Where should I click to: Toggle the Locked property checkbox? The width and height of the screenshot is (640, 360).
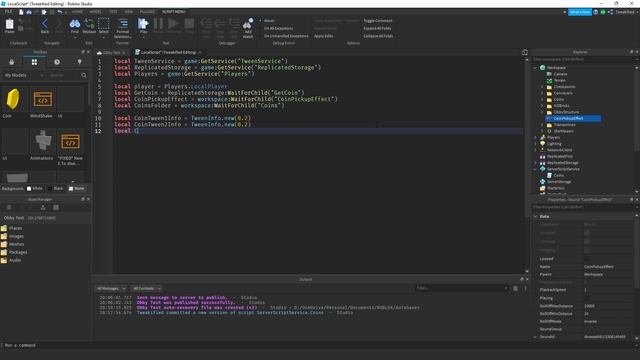(587, 259)
